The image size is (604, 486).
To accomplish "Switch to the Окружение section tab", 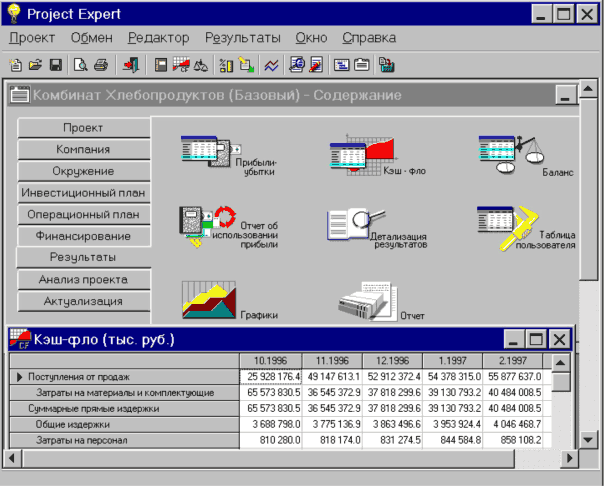I will [x=84, y=171].
